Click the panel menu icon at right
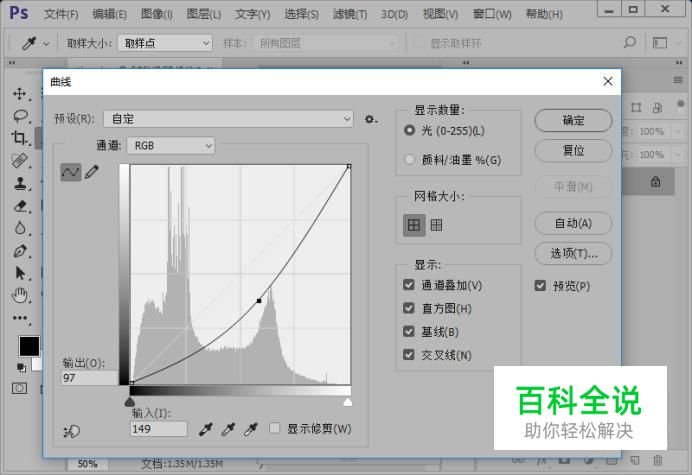The height and width of the screenshot is (475, 692). click(x=678, y=80)
